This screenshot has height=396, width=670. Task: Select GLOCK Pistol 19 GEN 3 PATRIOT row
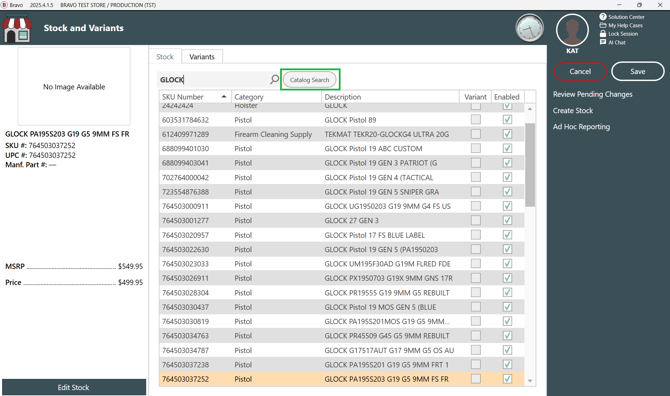coord(341,163)
